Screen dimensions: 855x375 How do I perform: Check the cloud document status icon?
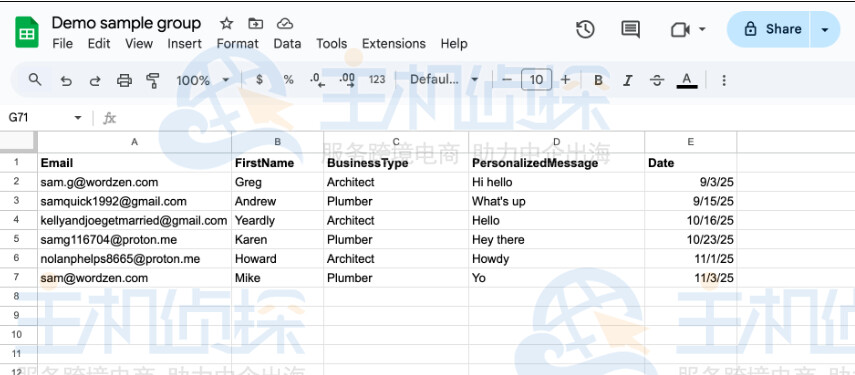tap(285, 23)
